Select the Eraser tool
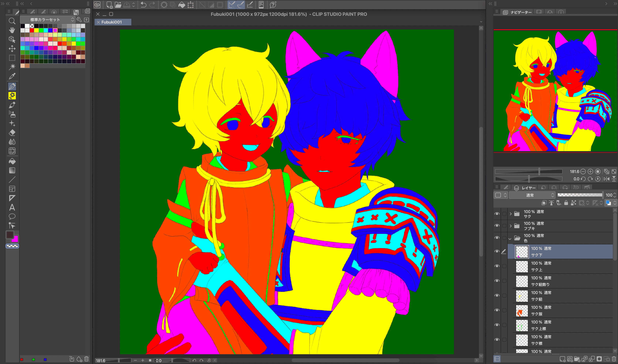618x364 pixels. (x=12, y=133)
